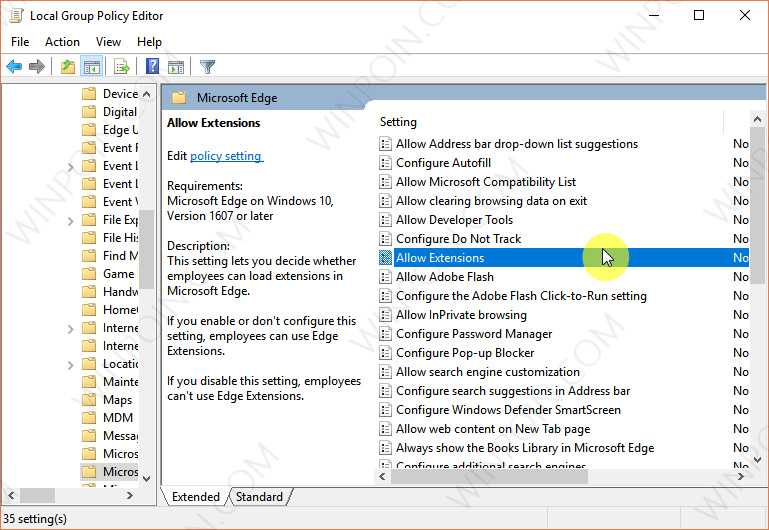This screenshot has width=769, height=530.
Task: Click tree pane scroll down arrow
Action: click(146, 478)
